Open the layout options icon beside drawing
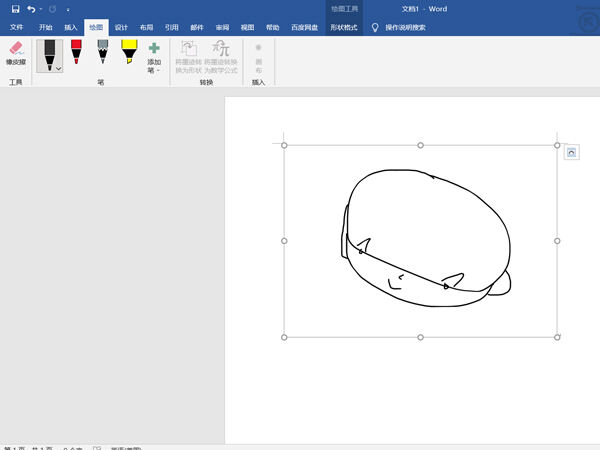This screenshot has width=600, height=450. coord(571,152)
